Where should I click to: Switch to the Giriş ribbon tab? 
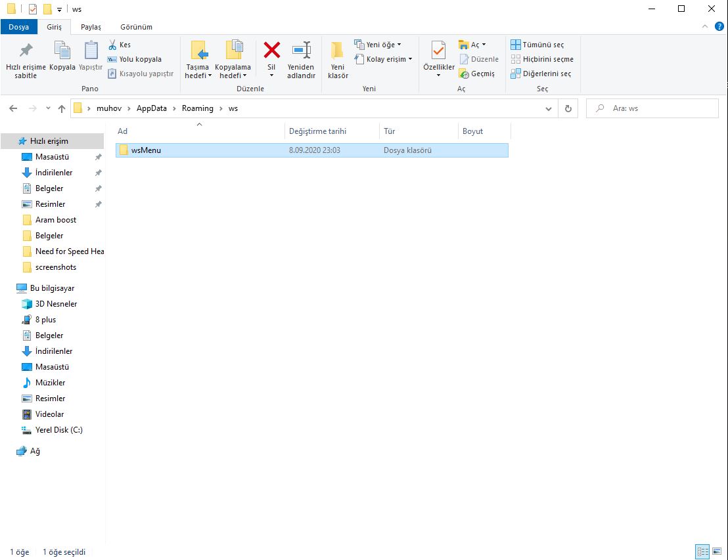tap(54, 27)
